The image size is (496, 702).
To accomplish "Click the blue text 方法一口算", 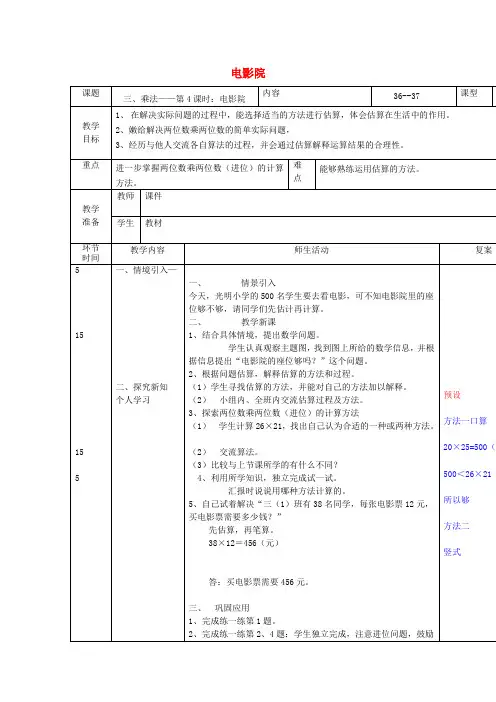I will (x=465, y=421).
